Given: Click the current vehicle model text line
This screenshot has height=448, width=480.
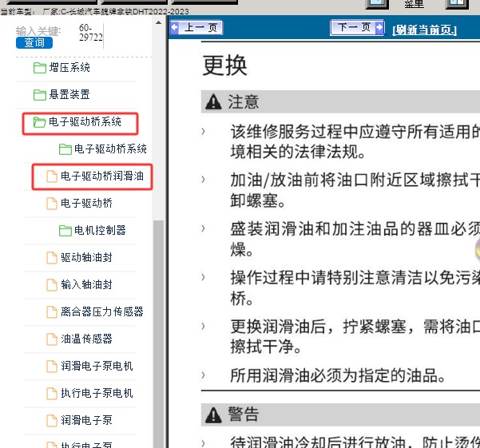Looking at the screenshot, I should pyautogui.click(x=94, y=12).
